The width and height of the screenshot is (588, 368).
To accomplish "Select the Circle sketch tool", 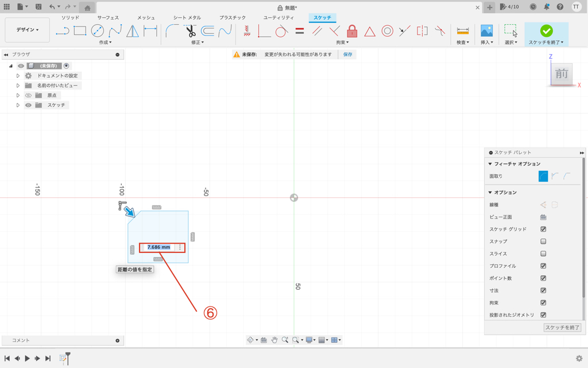I will pyautogui.click(x=98, y=31).
